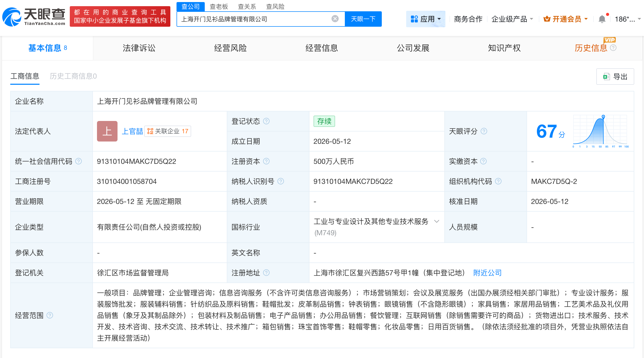The height and width of the screenshot is (358, 644).
Task: Click the 关联企业 relation icon
Action: coord(150,131)
